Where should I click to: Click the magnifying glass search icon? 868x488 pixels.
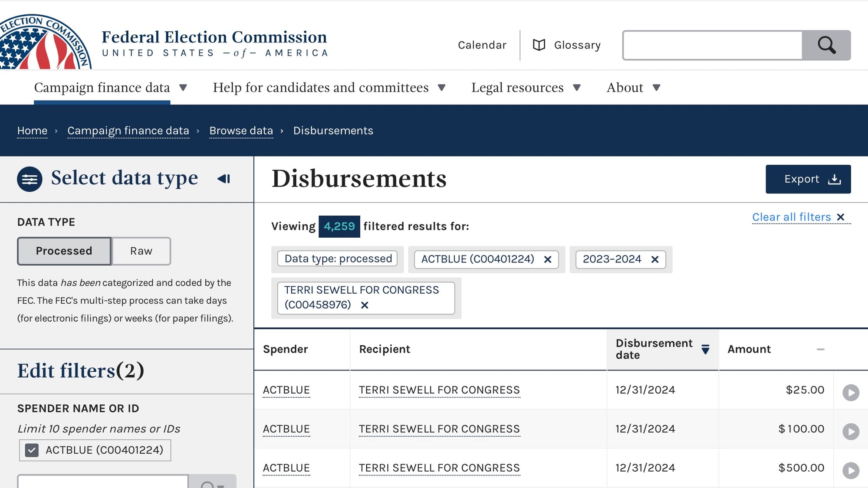pos(826,45)
